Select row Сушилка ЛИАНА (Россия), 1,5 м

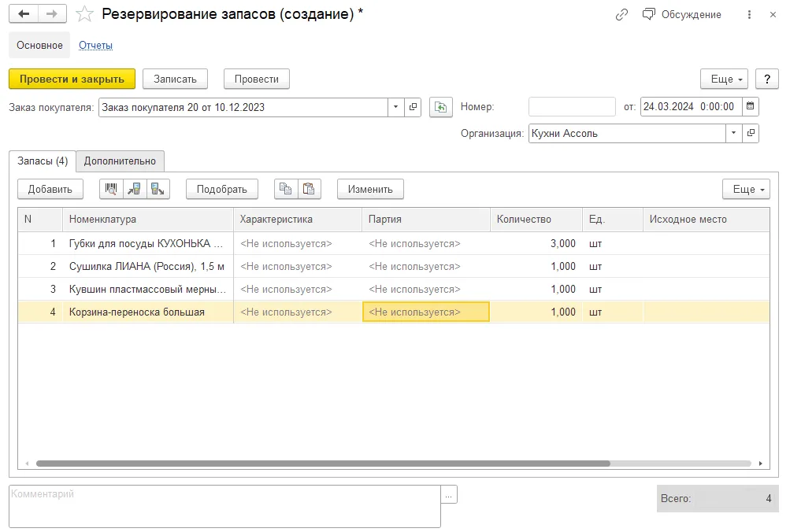(394, 266)
